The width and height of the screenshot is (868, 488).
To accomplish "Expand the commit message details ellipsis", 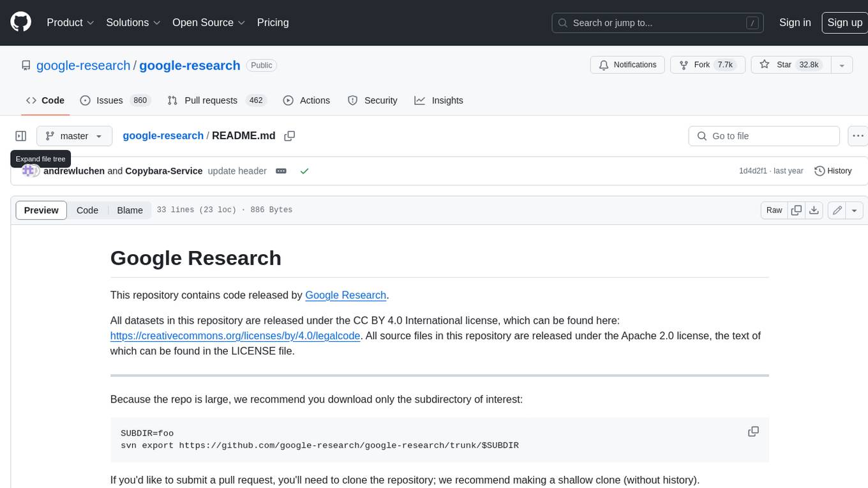I will point(281,171).
